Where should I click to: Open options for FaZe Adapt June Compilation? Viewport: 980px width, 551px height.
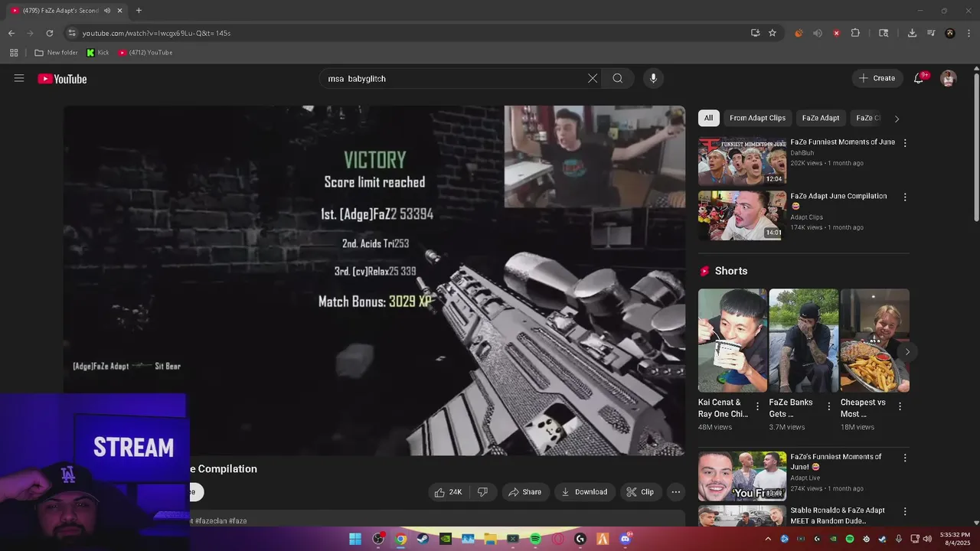[x=905, y=197]
